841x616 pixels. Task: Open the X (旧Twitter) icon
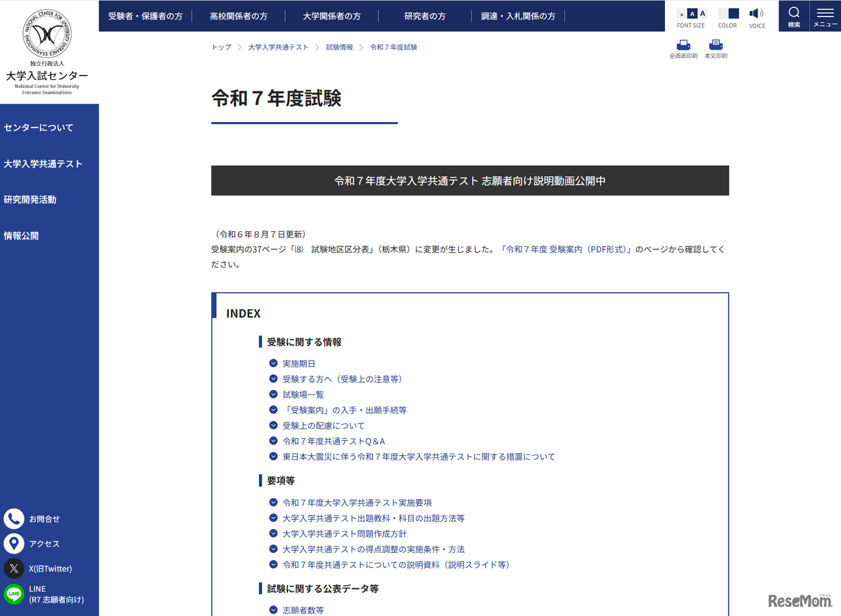coord(14,569)
